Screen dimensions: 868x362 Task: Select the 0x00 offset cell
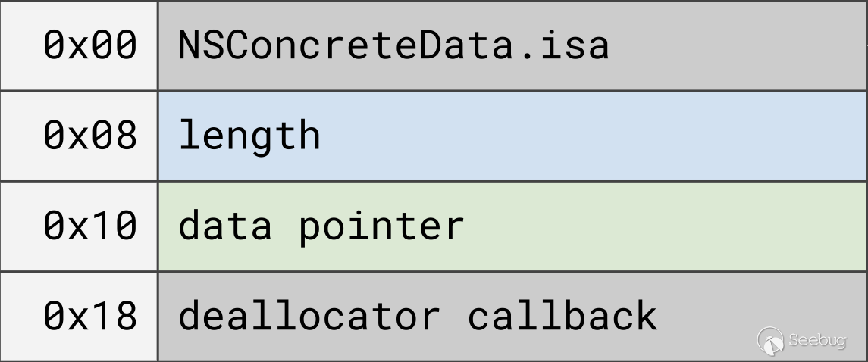click(x=89, y=45)
